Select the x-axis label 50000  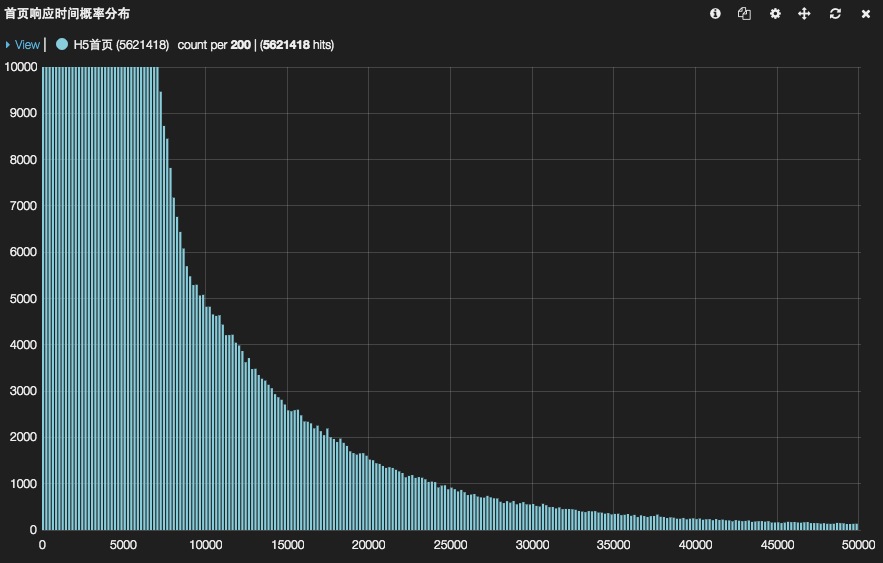tap(859, 544)
